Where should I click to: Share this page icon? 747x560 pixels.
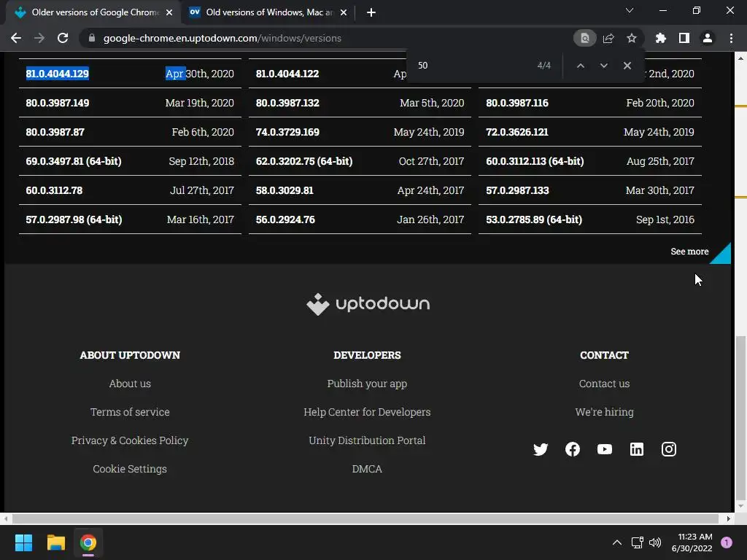click(x=608, y=38)
